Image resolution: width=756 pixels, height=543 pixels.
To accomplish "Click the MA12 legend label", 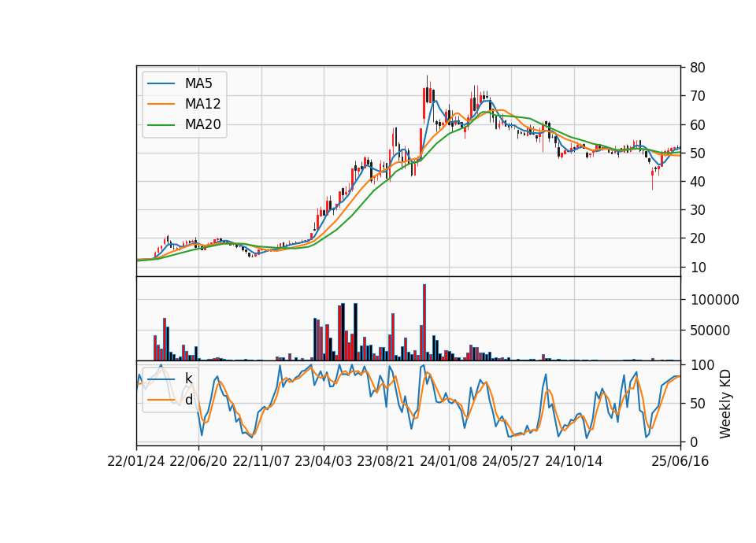I will (202, 104).
